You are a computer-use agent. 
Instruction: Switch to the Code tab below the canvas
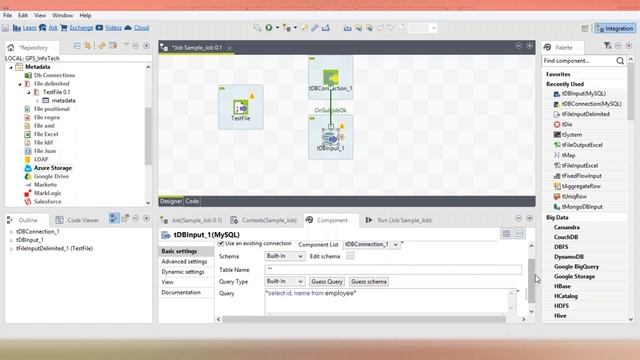point(192,201)
